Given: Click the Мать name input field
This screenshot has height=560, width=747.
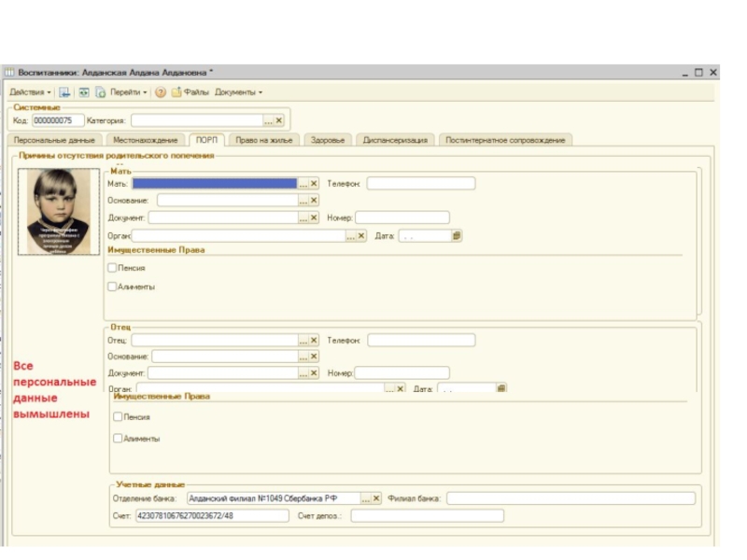Looking at the screenshot, I should [215, 184].
